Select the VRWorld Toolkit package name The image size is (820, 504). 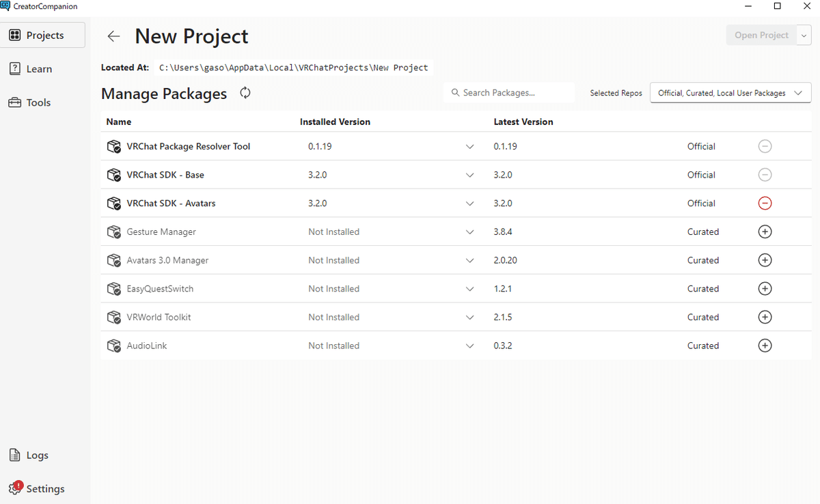click(159, 318)
